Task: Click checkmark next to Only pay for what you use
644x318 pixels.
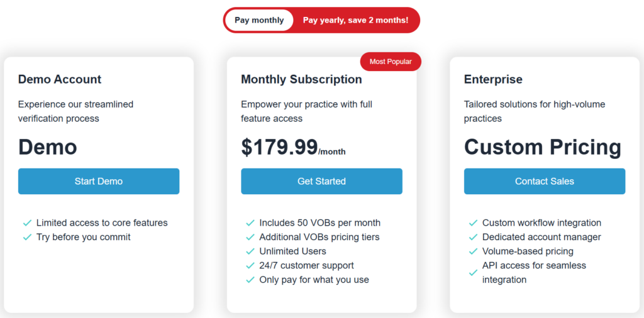Action: coord(250,280)
